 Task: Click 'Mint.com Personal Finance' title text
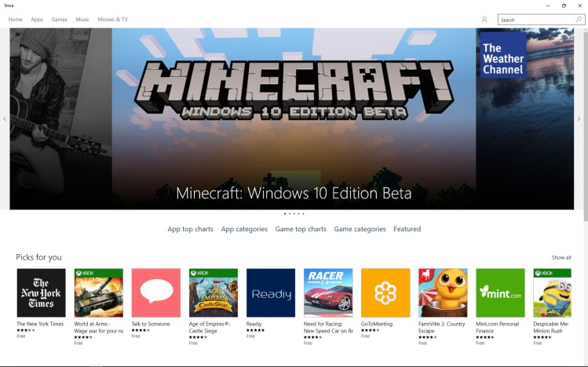[497, 327]
